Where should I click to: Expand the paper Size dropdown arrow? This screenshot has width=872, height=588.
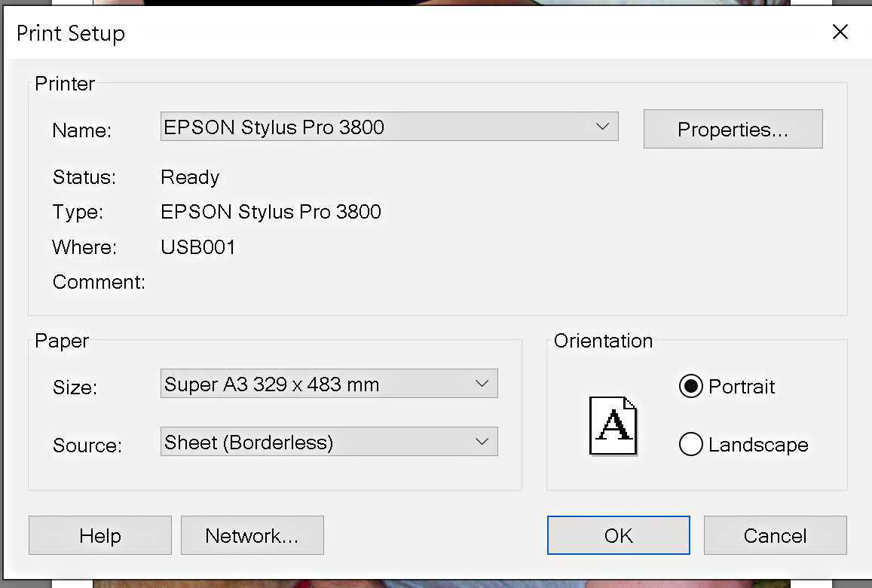pos(482,384)
